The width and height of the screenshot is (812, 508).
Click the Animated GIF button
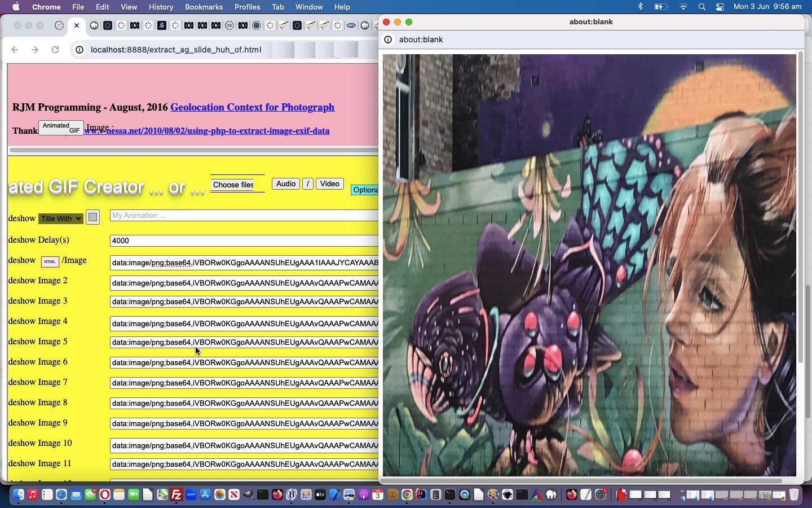point(61,128)
